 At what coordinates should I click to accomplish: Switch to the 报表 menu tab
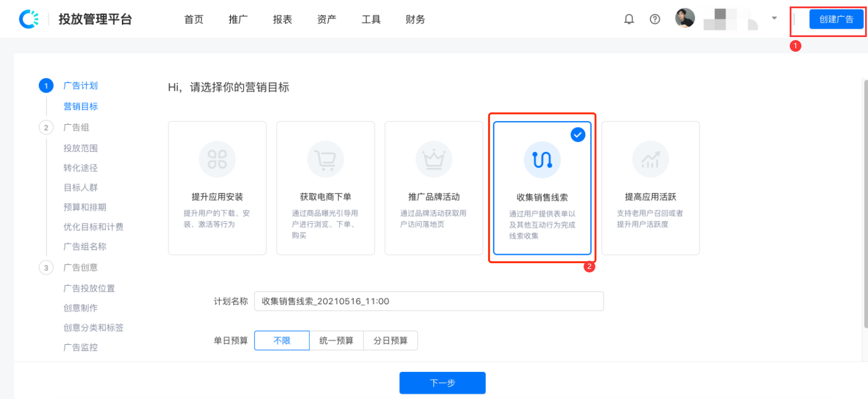[x=282, y=19]
